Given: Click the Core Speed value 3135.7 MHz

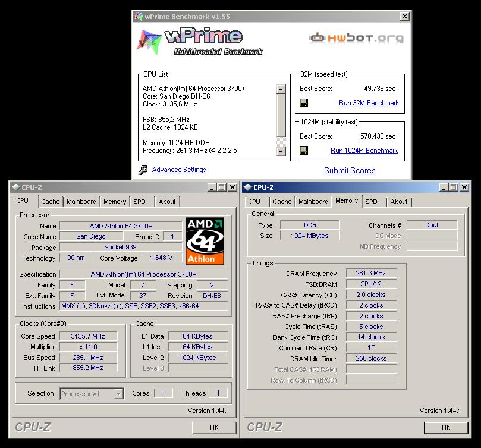Looking at the screenshot, I should [x=88, y=336].
